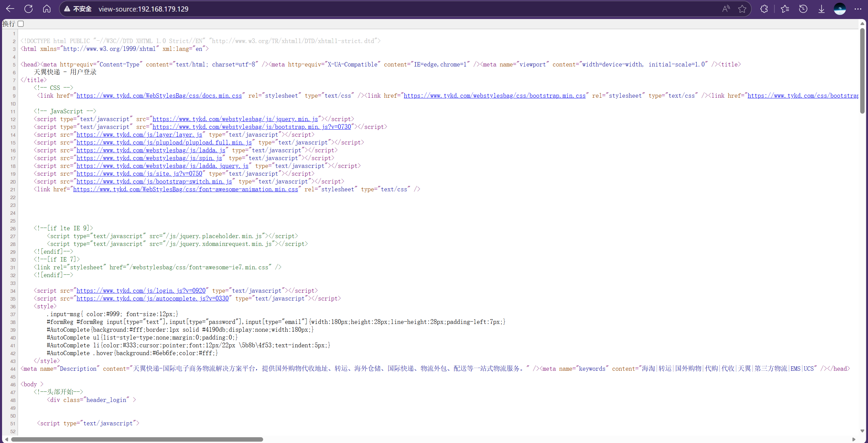Reload the page with refresh icon

[28, 9]
